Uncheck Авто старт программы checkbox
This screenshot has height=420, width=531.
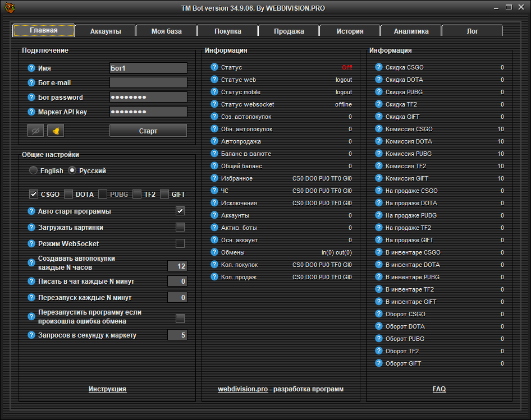click(x=180, y=211)
